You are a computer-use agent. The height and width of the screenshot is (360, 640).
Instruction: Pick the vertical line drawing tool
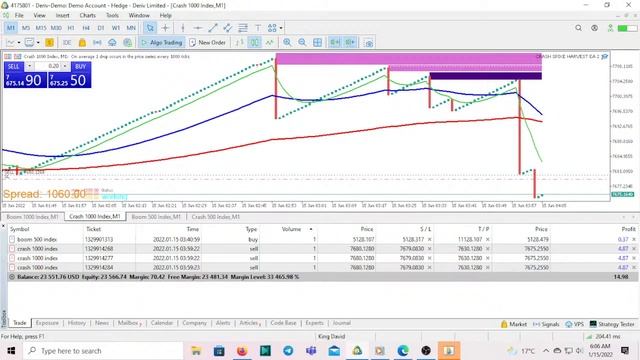(x=182, y=28)
